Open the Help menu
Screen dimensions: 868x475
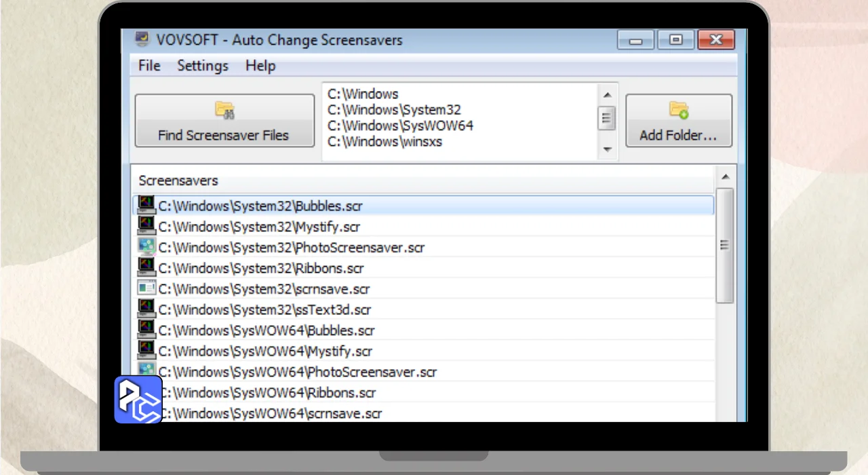coord(260,66)
